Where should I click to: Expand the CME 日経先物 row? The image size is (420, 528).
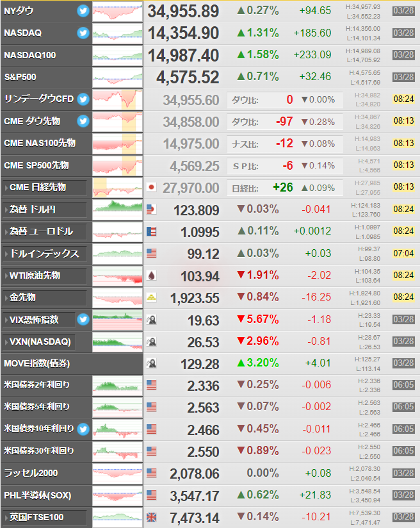click(x=44, y=188)
